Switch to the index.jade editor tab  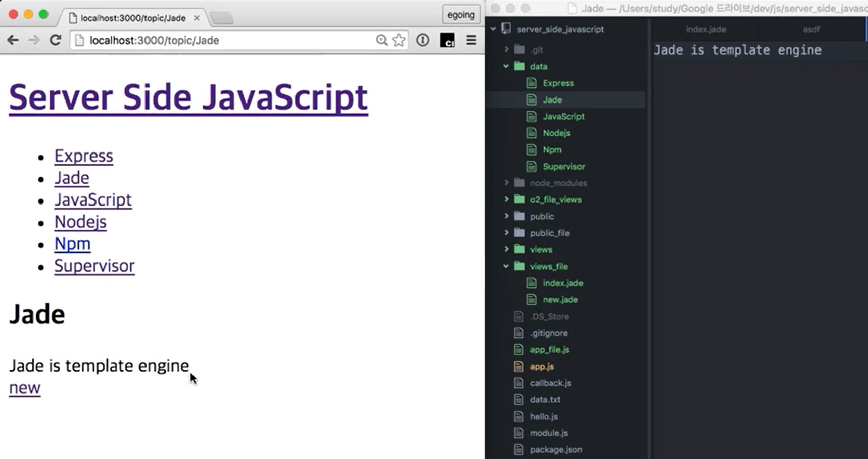705,29
